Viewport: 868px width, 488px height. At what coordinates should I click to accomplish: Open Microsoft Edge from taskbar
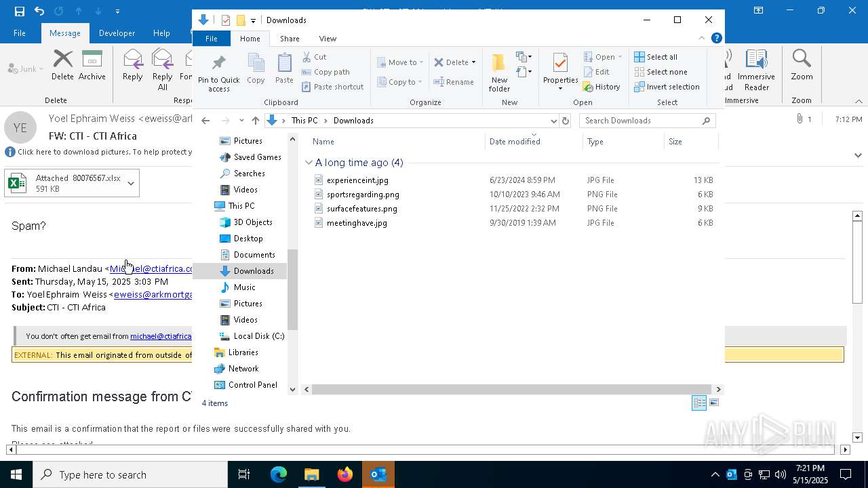tap(279, 474)
